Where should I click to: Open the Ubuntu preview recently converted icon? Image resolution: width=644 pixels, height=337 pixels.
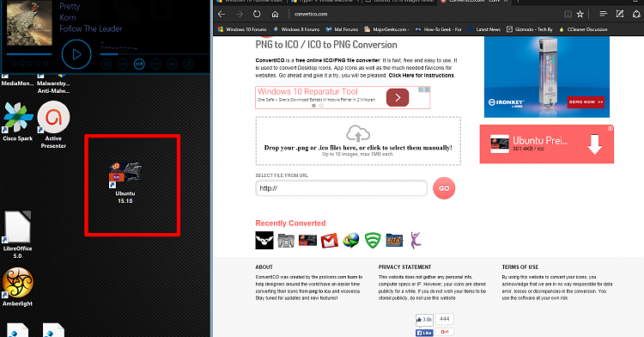pyautogui.click(x=307, y=241)
